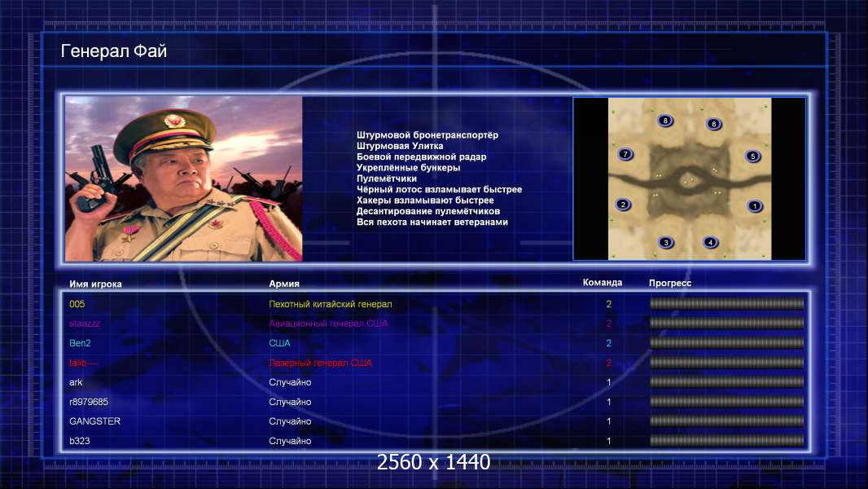Click 'Пулемётчики' ability line
This screenshot has width=868, height=489.
click(x=387, y=178)
